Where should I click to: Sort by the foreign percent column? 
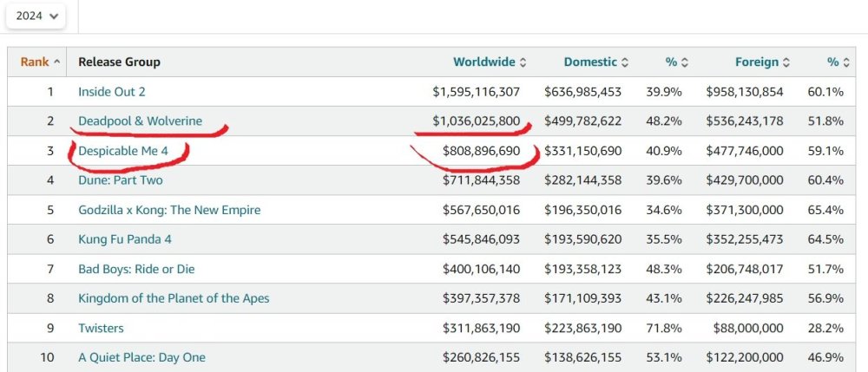tap(838, 62)
